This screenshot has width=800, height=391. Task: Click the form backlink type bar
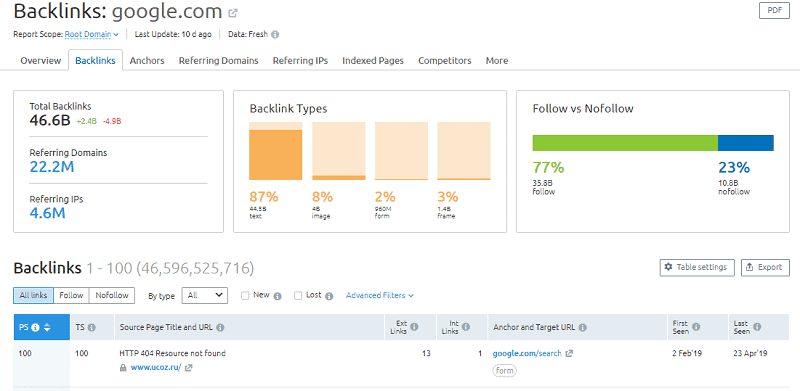[402, 151]
